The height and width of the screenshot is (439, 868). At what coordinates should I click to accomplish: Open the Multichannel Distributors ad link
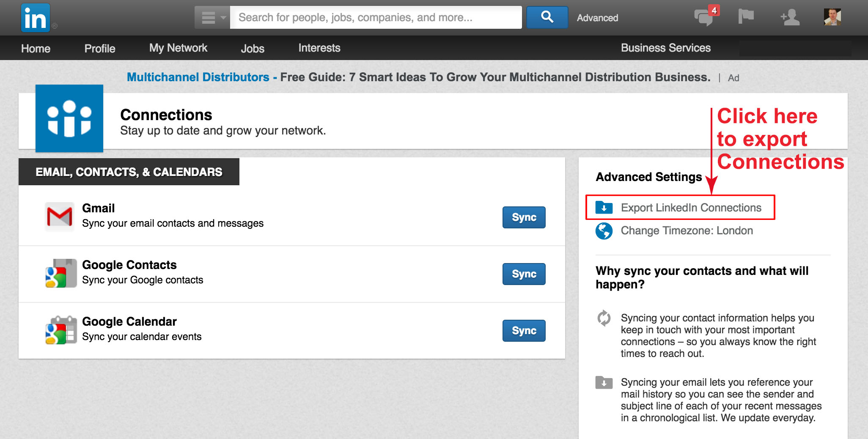pyautogui.click(x=198, y=77)
